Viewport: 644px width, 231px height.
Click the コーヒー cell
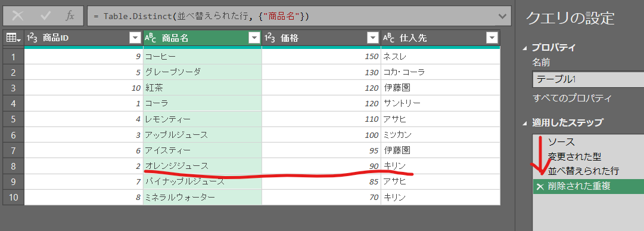click(x=203, y=57)
